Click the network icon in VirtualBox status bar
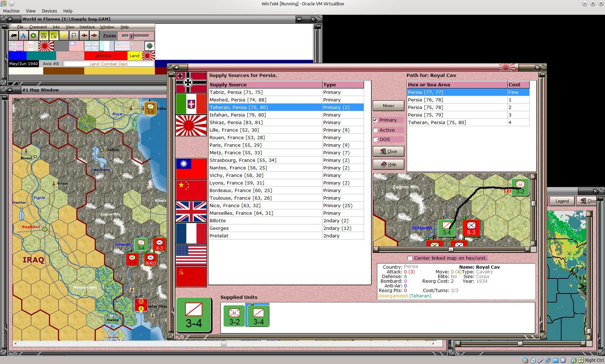Screen dimensions: 605x364 (548, 360)
